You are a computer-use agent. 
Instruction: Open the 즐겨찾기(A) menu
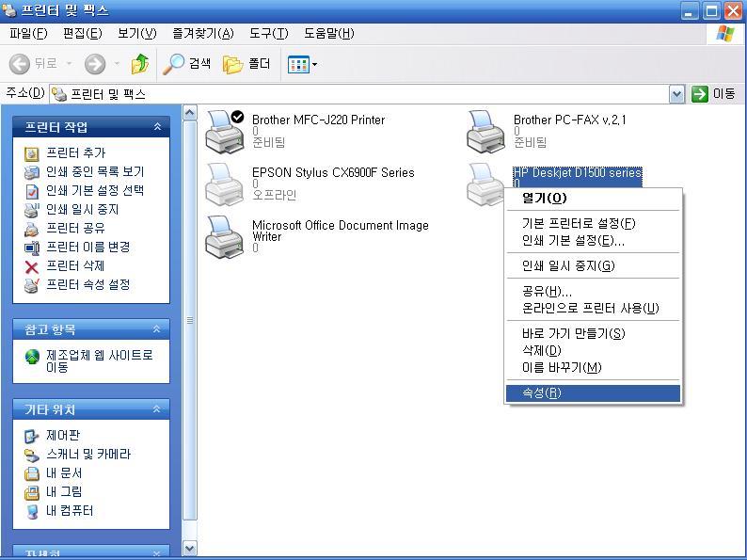[203, 33]
